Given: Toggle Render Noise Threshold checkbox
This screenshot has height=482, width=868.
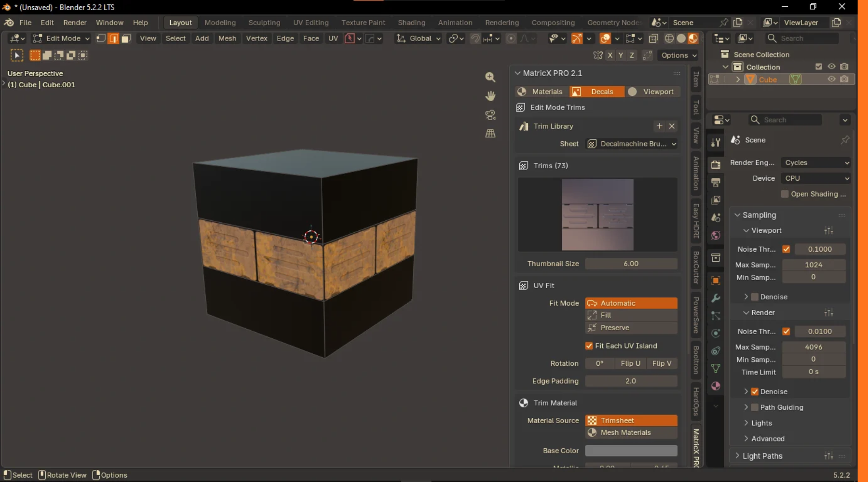Looking at the screenshot, I should [x=786, y=332].
